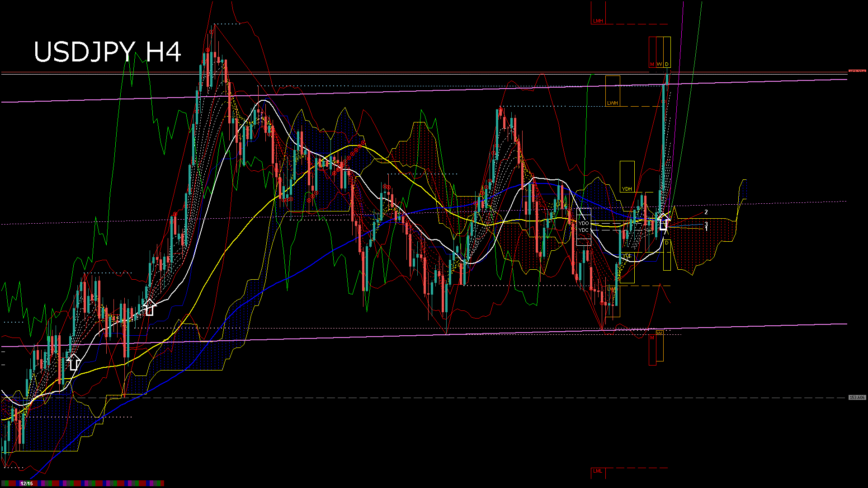Viewport: 868px width, 488px height.
Task: Expand the LWL dashed level line
Action: tap(613, 289)
